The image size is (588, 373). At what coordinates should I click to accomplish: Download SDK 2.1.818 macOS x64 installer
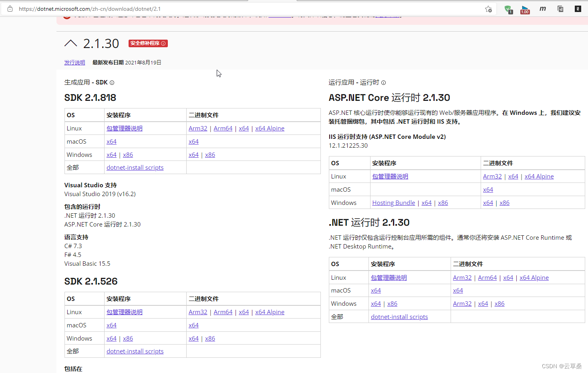(111, 142)
